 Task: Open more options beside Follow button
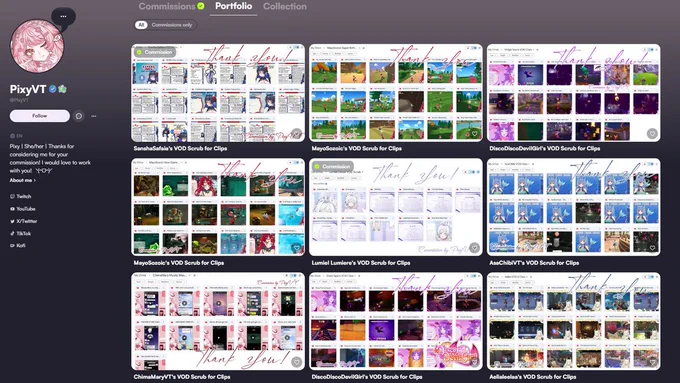[94, 116]
